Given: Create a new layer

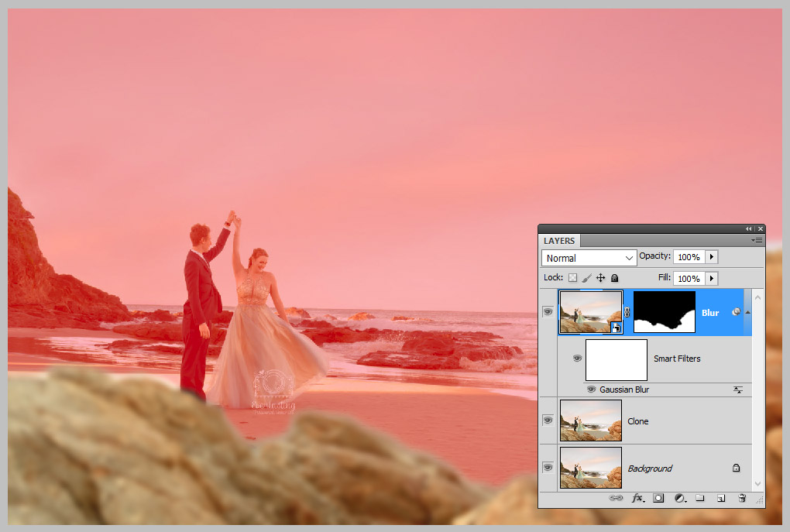Looking at the screenshot, I should pos(720,498).
